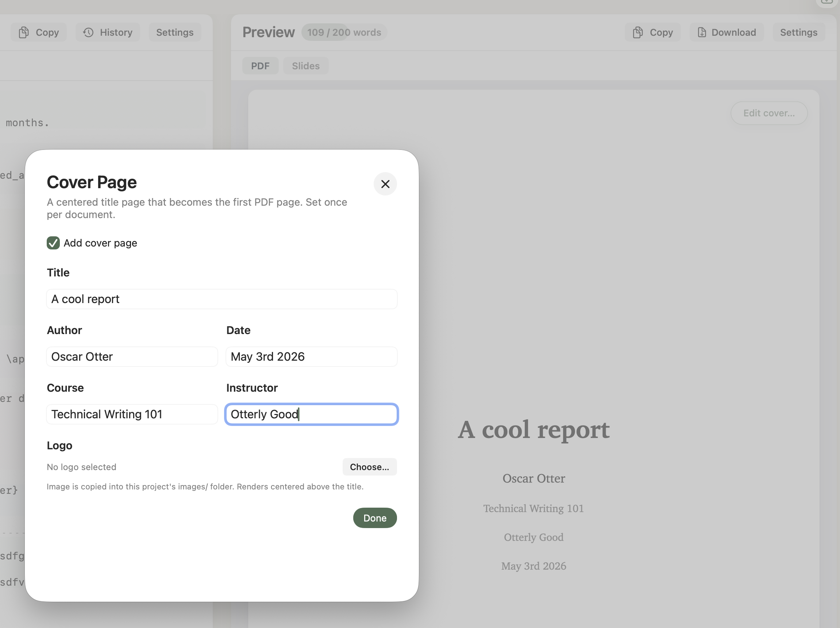Open Preview panel Settings
The width and height of the screenshot is (840, 628).
coord(799,32)
